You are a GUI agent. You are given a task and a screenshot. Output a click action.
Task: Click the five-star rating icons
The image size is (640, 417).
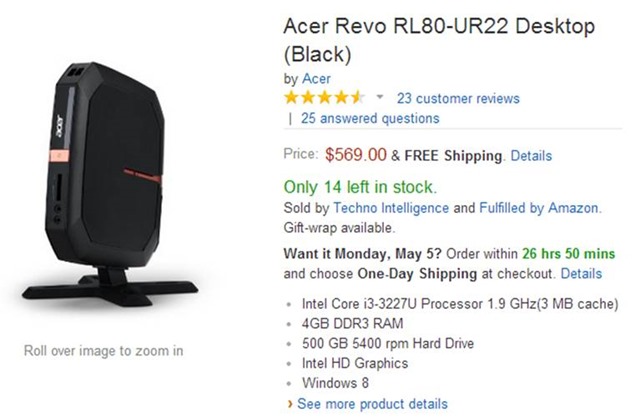point(324,98)
